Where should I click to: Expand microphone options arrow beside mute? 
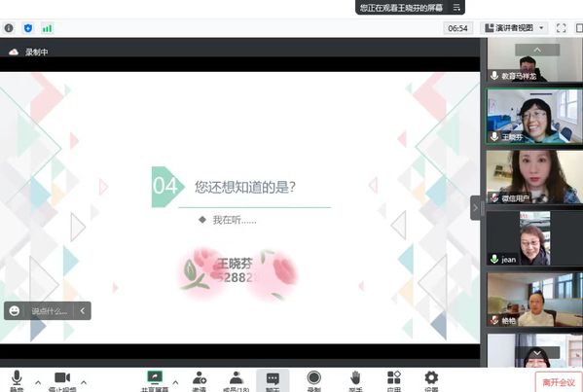pyautogui.click(x=38, y=382)
